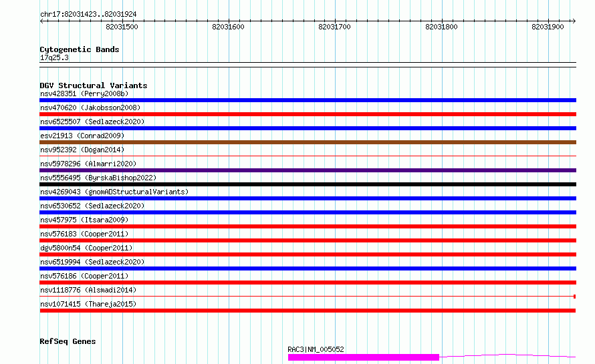Open the RefSeq Genes track heading
The height and width of the screenshot is (364, 595).
click(x=68, y=342)
